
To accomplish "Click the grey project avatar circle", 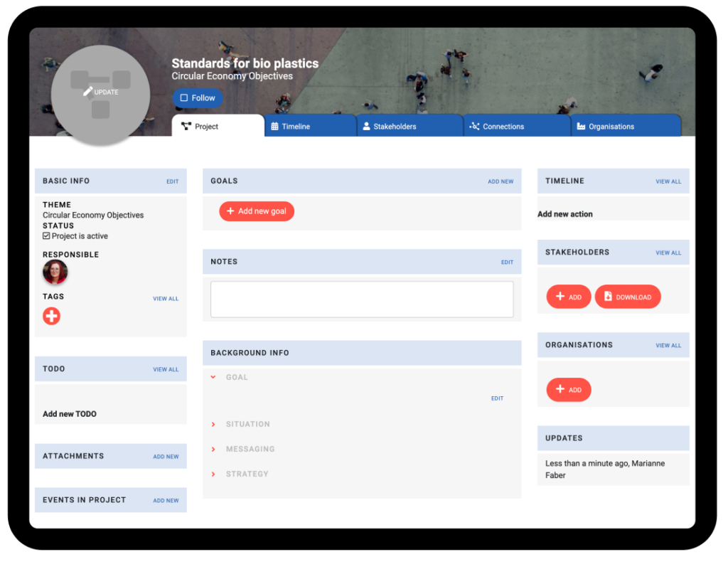I will (100, 95).
